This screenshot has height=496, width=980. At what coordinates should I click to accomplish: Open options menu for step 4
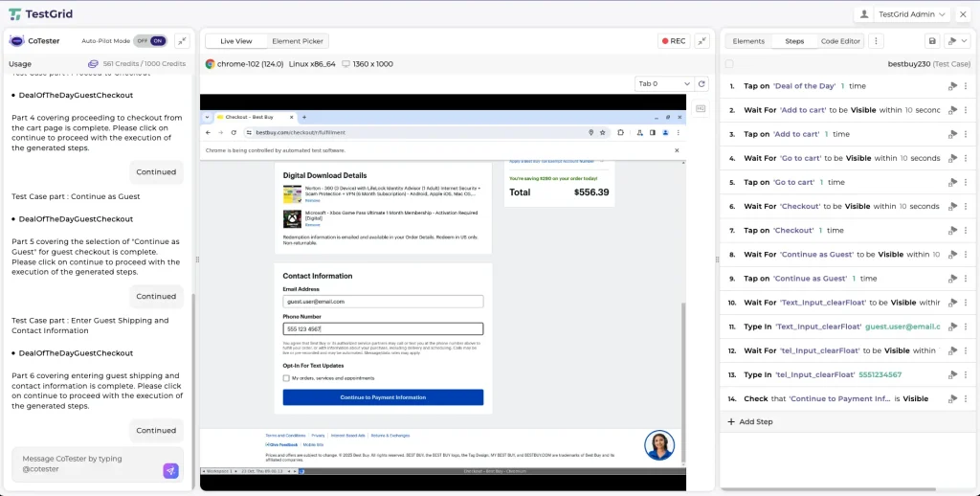(965, 158)
